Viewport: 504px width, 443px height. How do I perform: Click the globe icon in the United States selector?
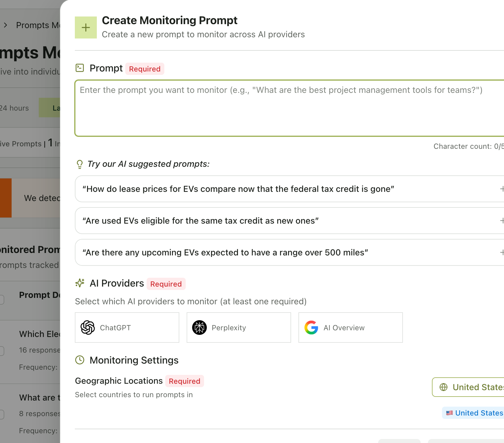443,387
